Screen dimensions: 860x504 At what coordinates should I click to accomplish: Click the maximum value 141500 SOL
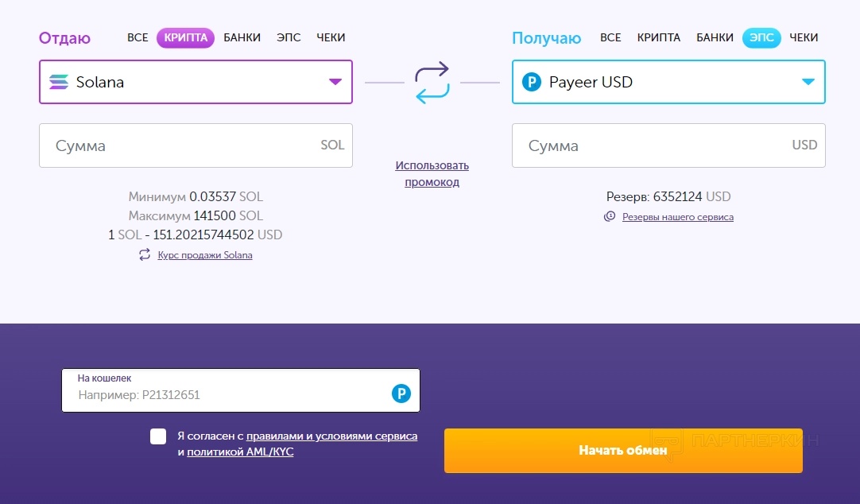pos(228,215)
